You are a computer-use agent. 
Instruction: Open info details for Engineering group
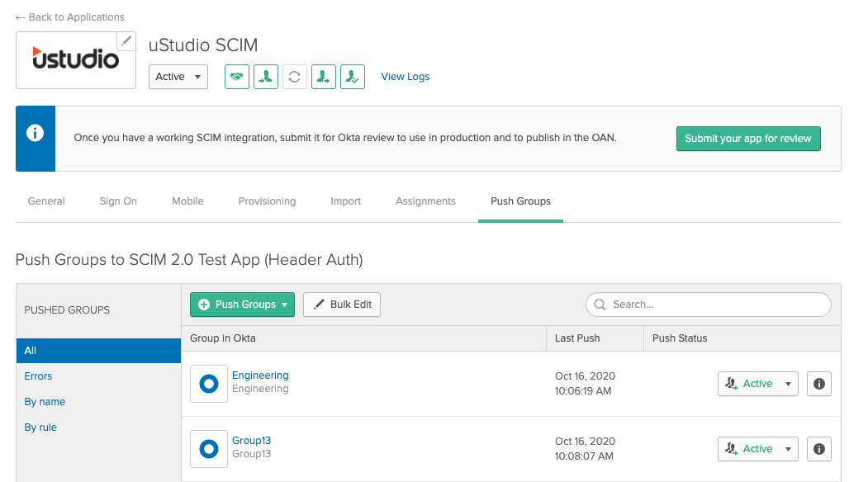[x=818, y=384]
